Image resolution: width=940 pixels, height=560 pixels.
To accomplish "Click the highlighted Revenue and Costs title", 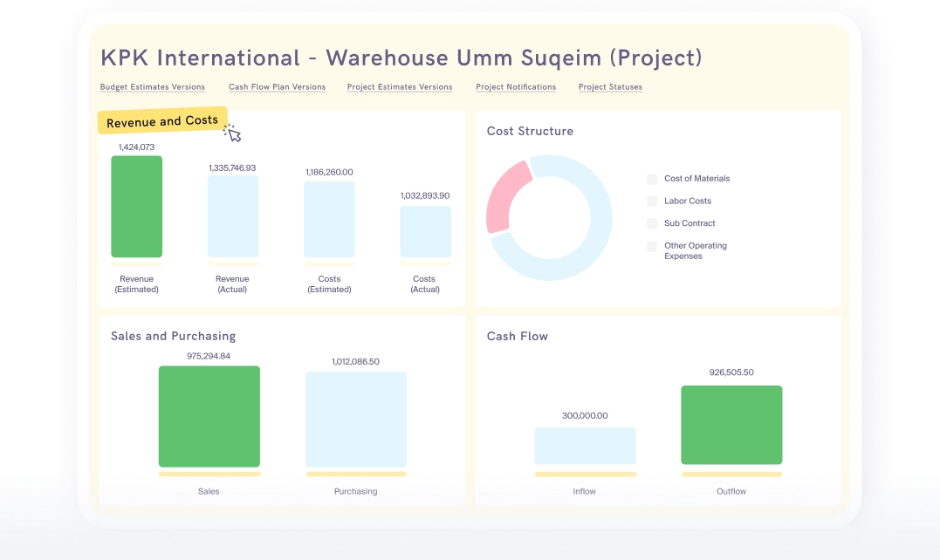I will (162, 121).
